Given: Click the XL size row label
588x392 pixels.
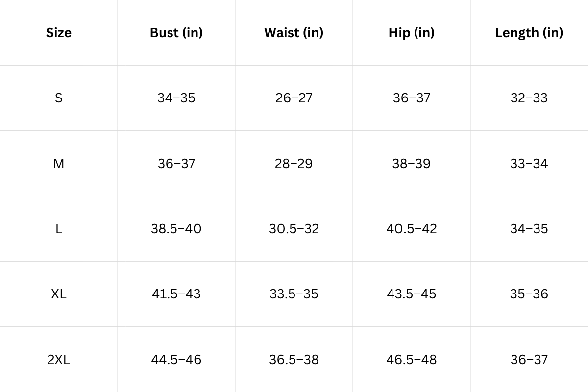Looking at the screenshot, I should (59, 294).
